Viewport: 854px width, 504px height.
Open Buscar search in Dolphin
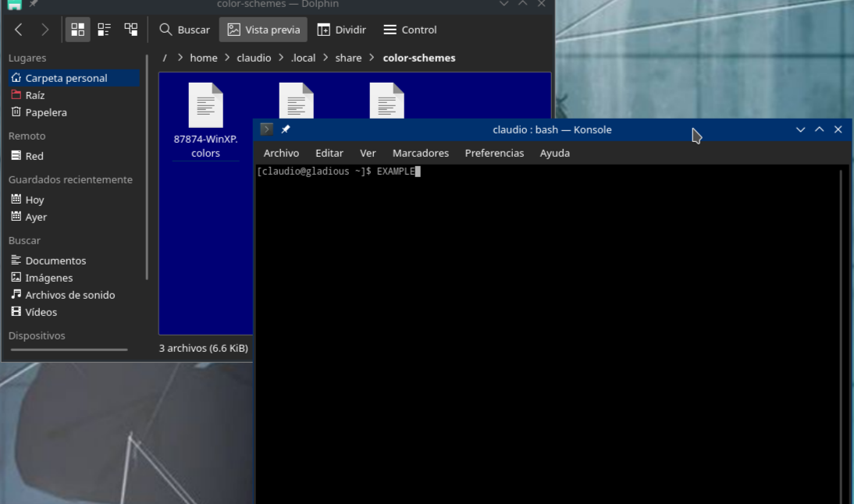[185, 30]
